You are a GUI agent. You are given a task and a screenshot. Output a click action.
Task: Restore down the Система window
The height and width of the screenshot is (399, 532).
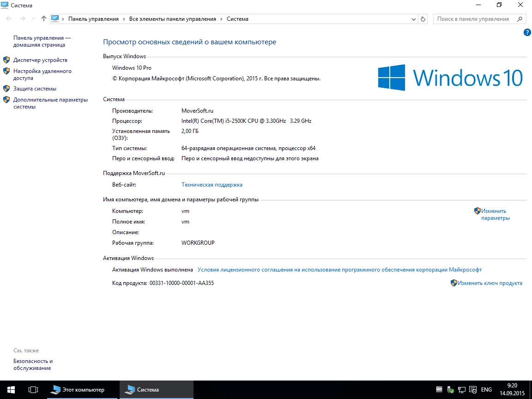tap(499, 5)
